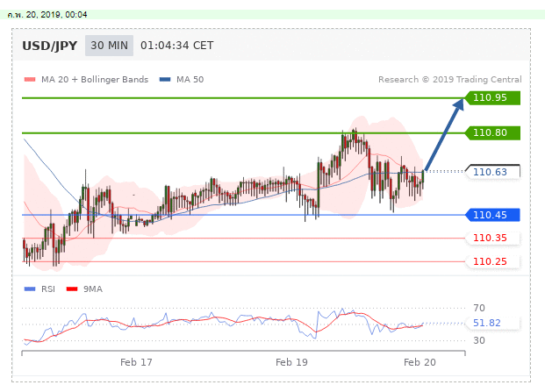Click the RSI legend swatch

(x=30, y=289)
